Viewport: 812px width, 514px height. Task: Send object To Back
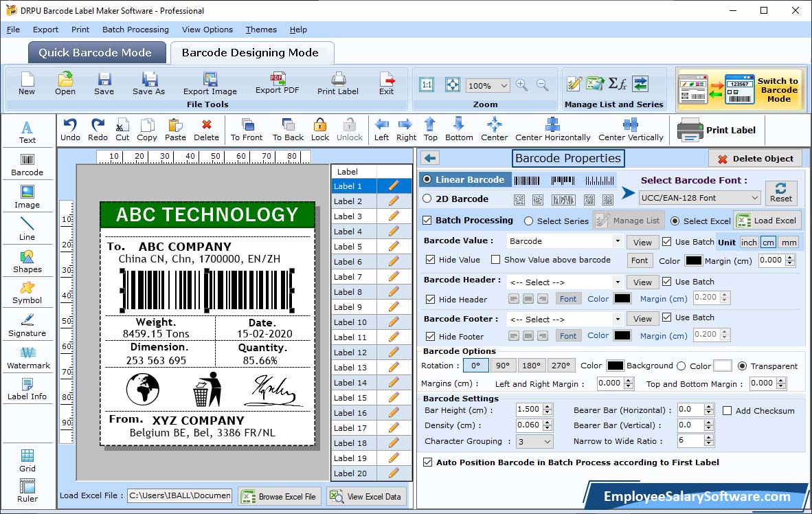(288, 130)
